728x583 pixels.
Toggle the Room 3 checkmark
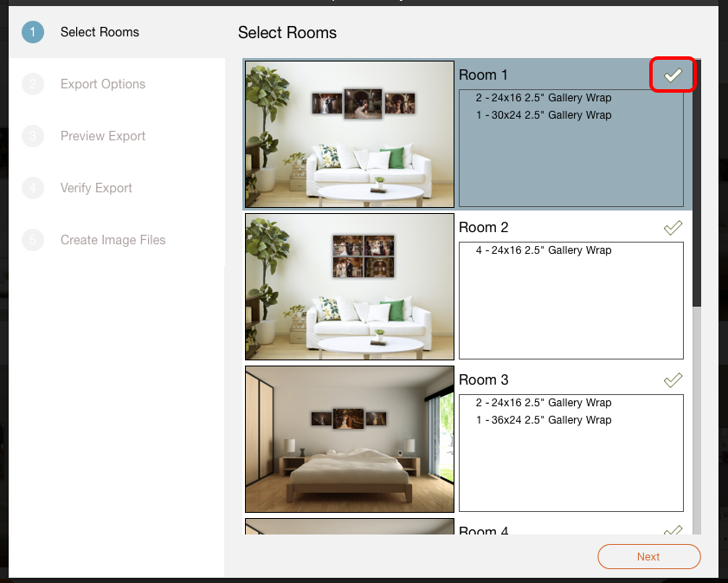[x=673, y=379]
